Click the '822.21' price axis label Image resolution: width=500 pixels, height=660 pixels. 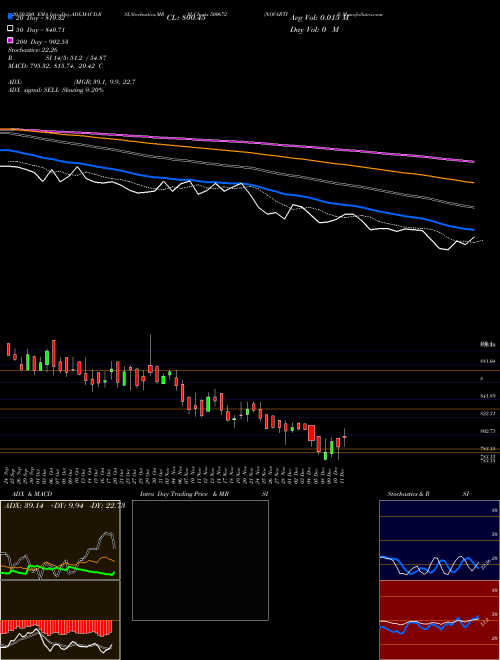pos(488,414)
